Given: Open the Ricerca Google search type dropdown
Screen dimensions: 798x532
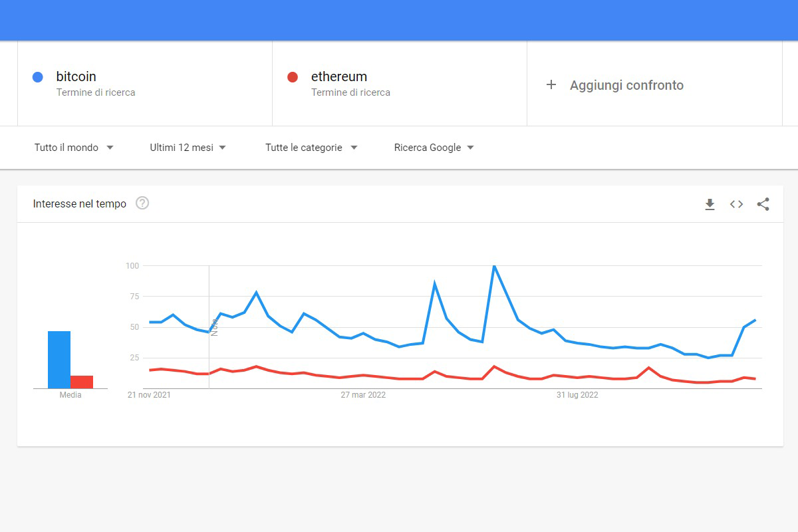Looking at the screenshot, I should pyautogui.click(x=433, y=148).
